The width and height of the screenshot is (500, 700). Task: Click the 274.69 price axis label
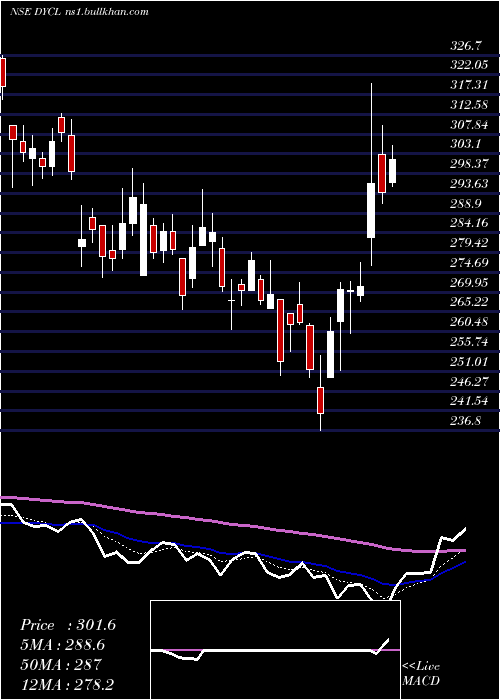[469, 263]
